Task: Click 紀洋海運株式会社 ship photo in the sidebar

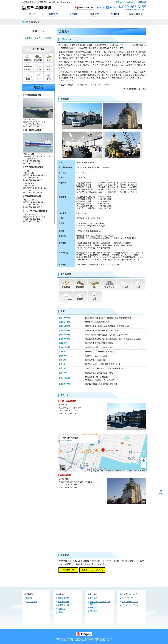Action: point(38,143)
